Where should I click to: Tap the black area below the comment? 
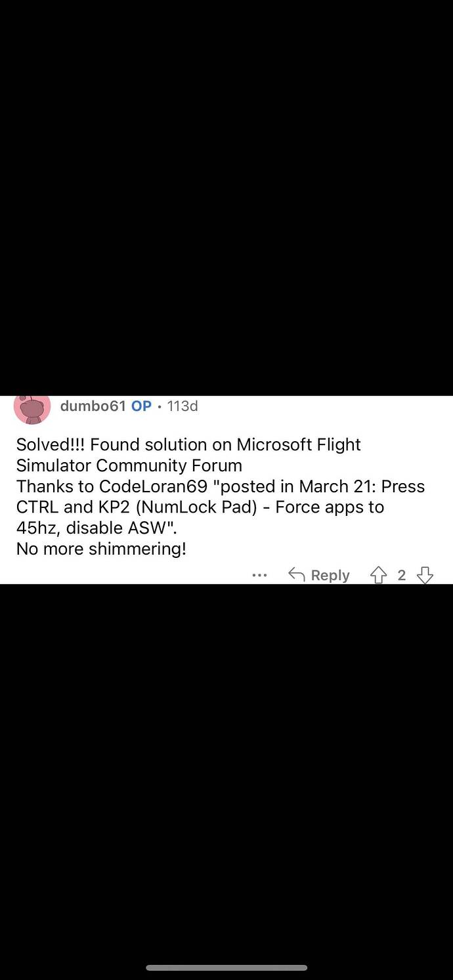[x=226, y=755]
